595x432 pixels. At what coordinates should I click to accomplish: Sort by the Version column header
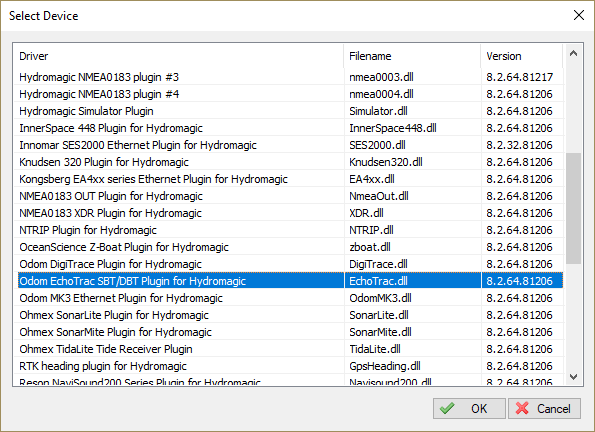522,56
